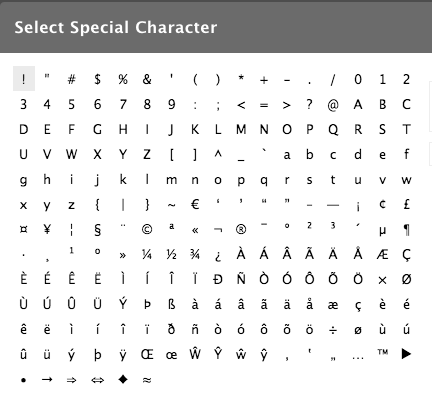This screenshot has width=432, height=394.
Task: Choose the left-right double arrow ⇔
Action: 97,380
